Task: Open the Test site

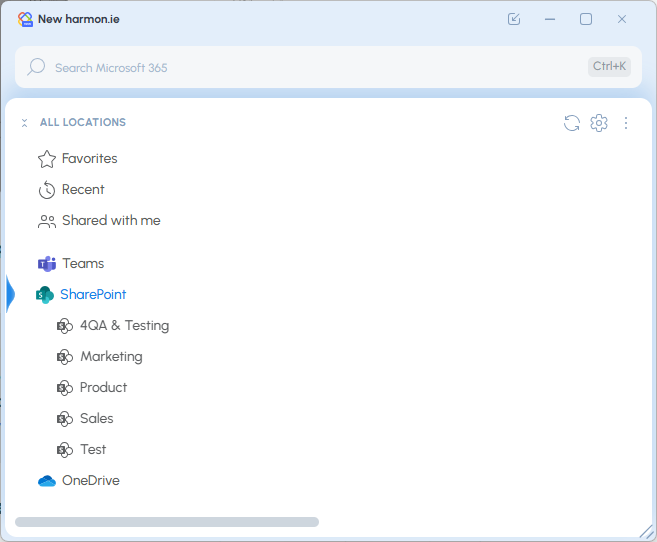Action: [93, 449]
